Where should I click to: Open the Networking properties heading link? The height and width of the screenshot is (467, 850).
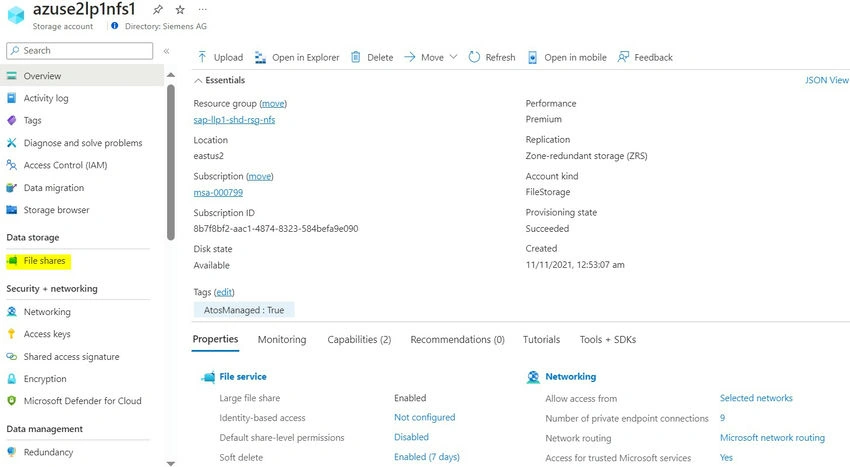click(570, 376)
